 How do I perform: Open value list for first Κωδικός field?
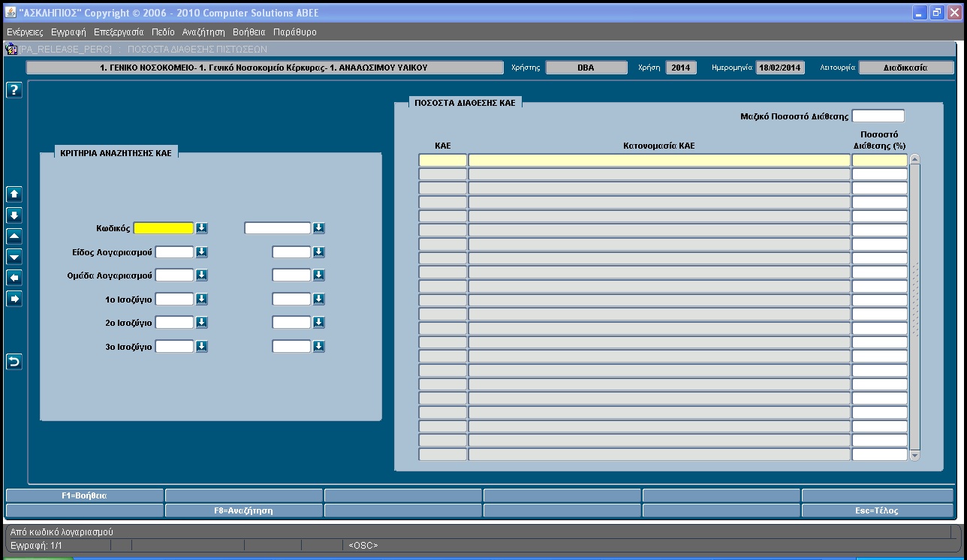(201, 228)
